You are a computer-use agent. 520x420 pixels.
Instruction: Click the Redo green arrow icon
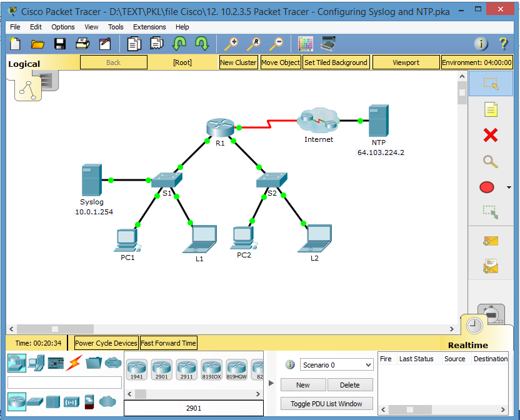point(202,44)
